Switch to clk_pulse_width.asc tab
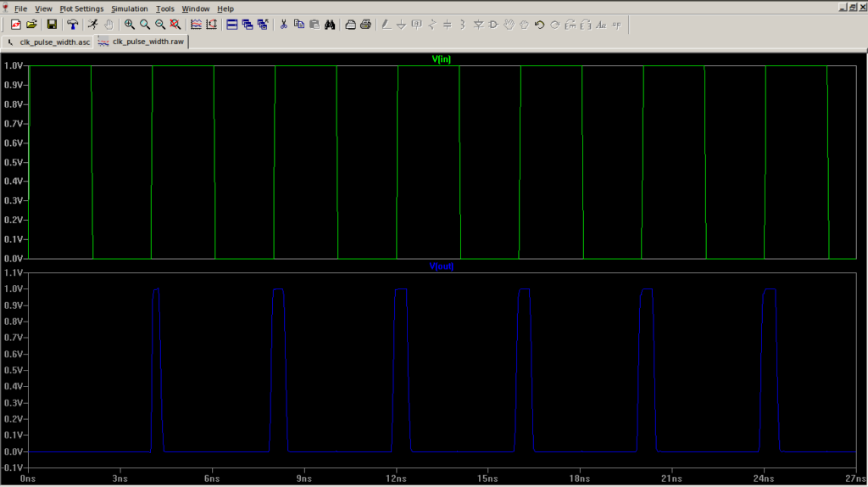 48,42
